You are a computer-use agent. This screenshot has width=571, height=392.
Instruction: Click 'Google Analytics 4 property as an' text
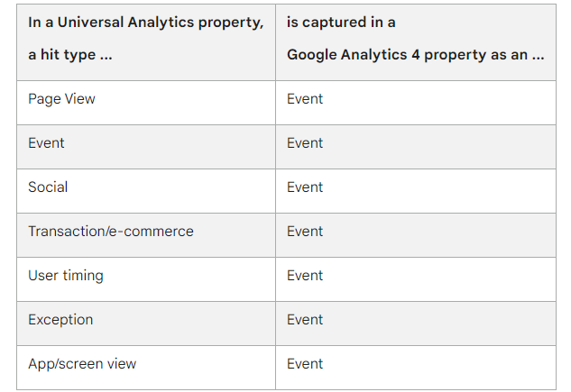coord(407,55)
